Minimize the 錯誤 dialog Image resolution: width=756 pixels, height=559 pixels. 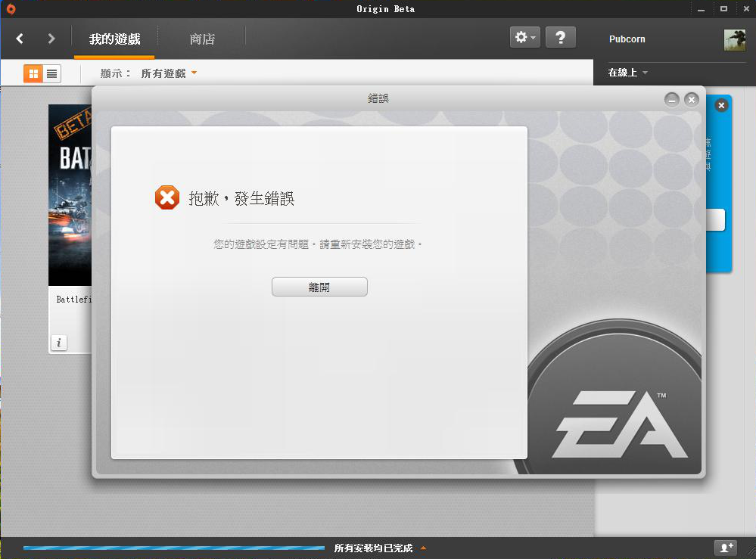coord(672,100)
